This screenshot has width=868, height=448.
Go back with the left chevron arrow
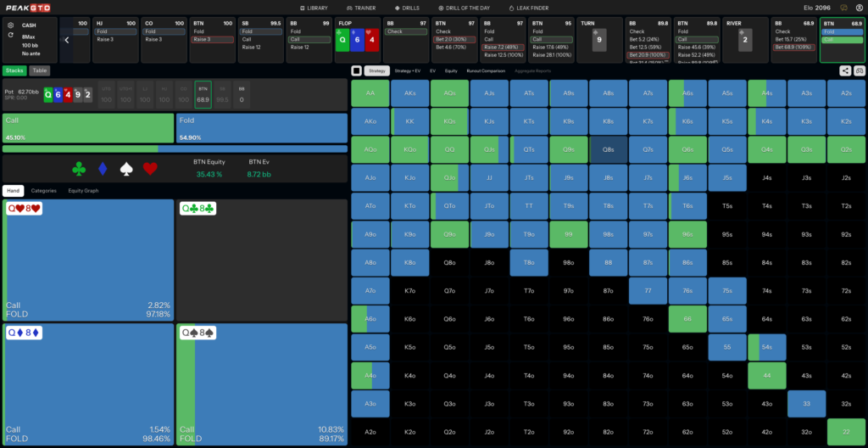click(66, 40)
